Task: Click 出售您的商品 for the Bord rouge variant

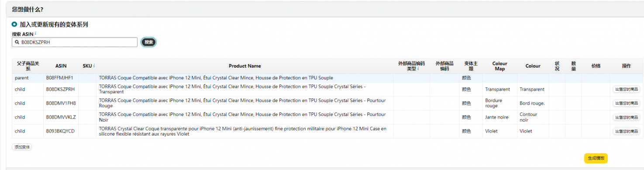Action: pos(626,103)
